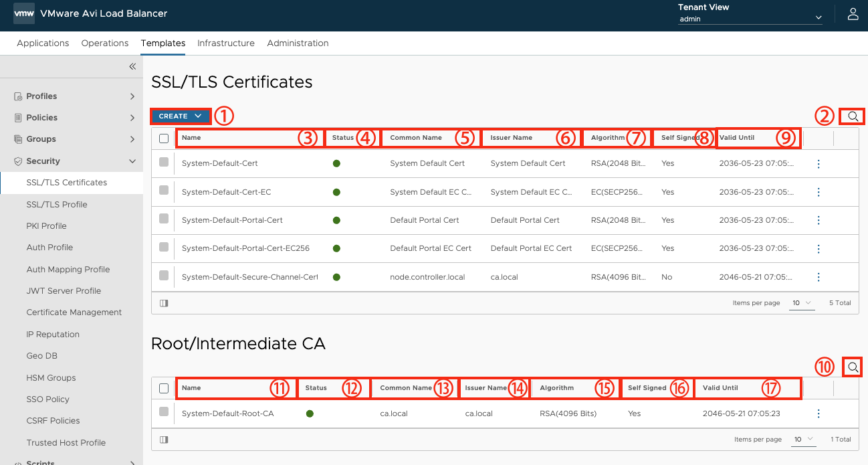Expand the Profiles section
868x465 pixels.
132,96
